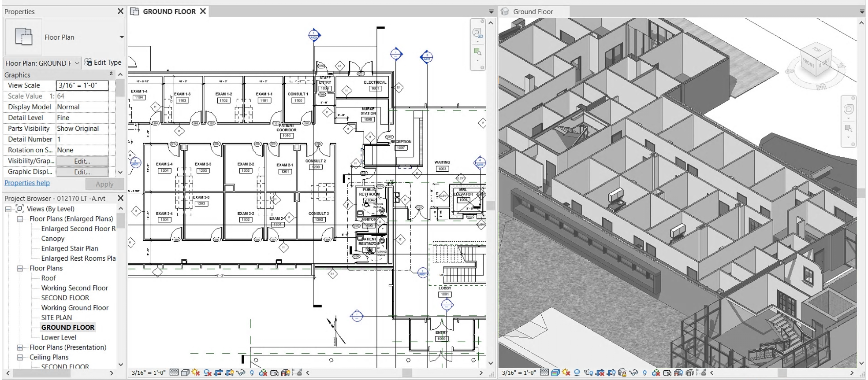Close the Project Browser panel
This screenshot has width=868, height=380.
click(x=120, y=199)
